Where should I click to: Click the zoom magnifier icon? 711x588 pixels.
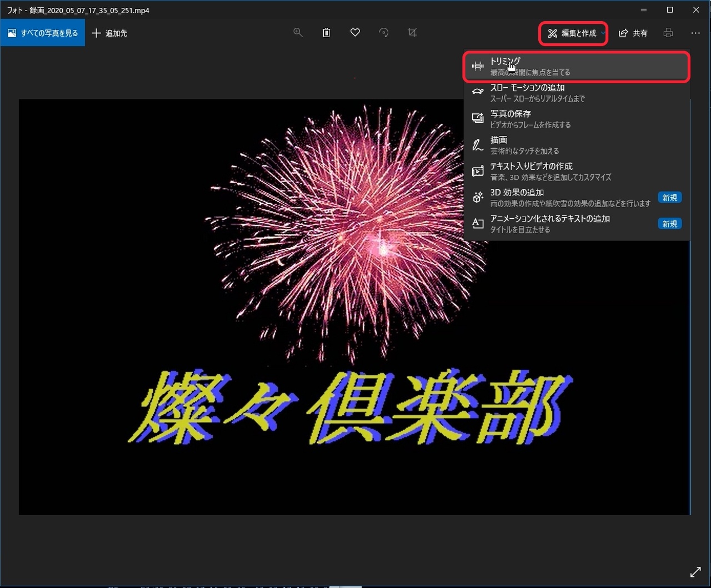click(298, 33)
